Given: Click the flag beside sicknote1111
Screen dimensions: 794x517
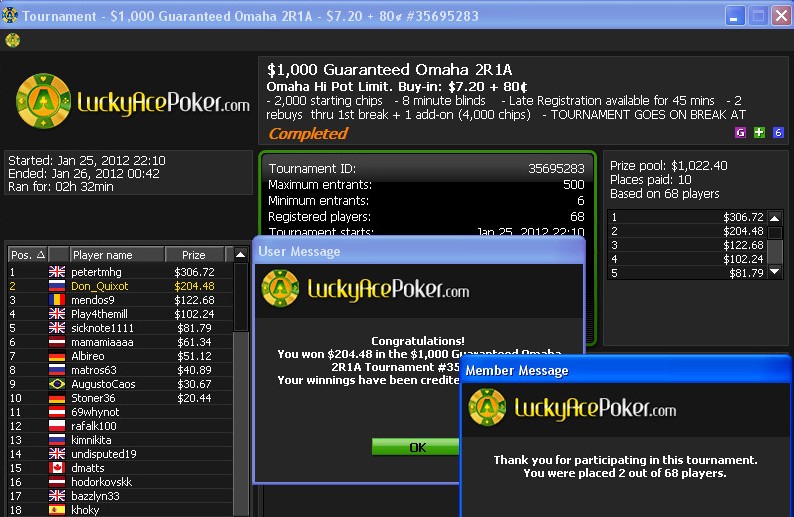Looking at the screenshot, I should [x=57, y=328].
